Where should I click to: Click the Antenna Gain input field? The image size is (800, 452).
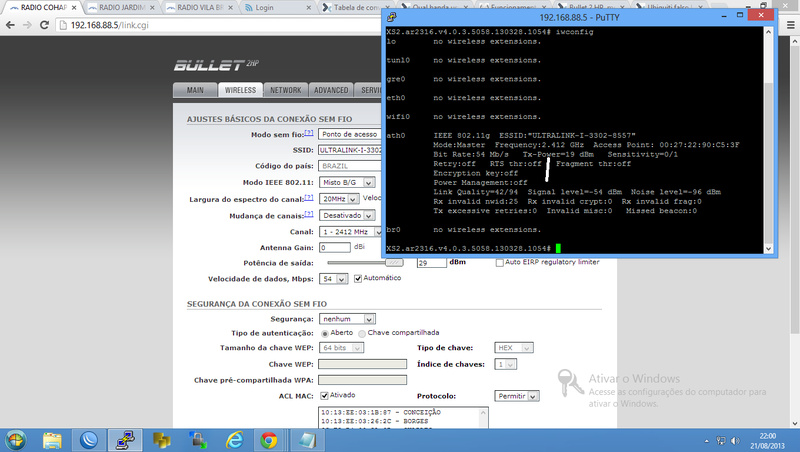[x=335, y=247]
